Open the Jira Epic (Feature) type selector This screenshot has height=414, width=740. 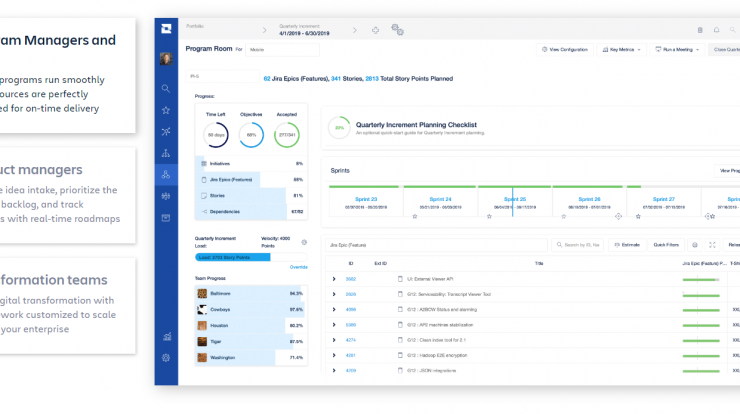436,245
